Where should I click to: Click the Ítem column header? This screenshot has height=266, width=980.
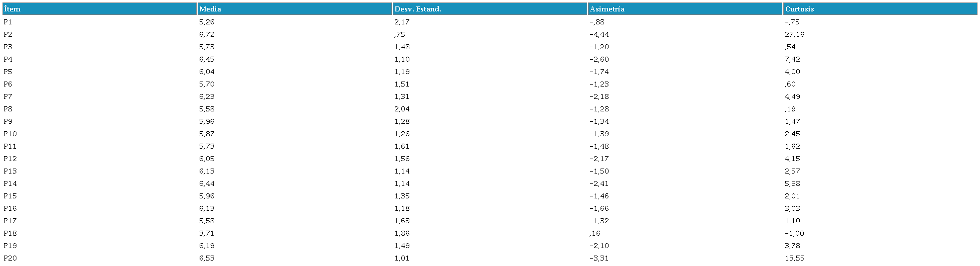(12, 9)
